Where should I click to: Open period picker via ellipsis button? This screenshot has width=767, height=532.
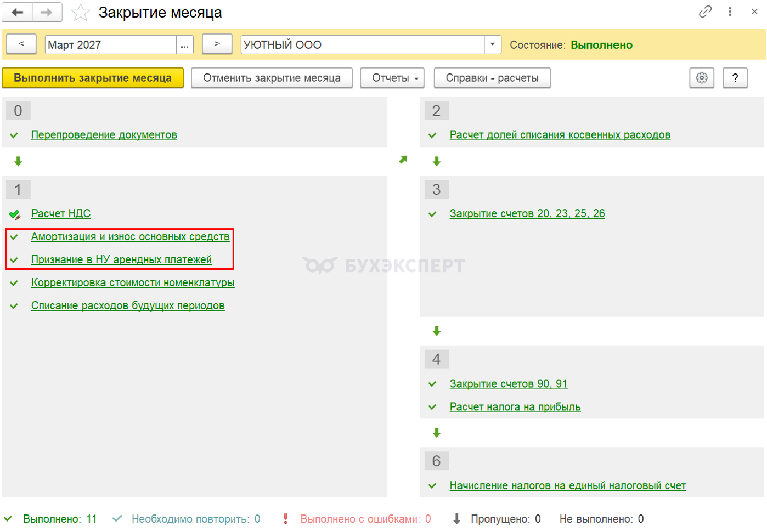click(185, 45)
